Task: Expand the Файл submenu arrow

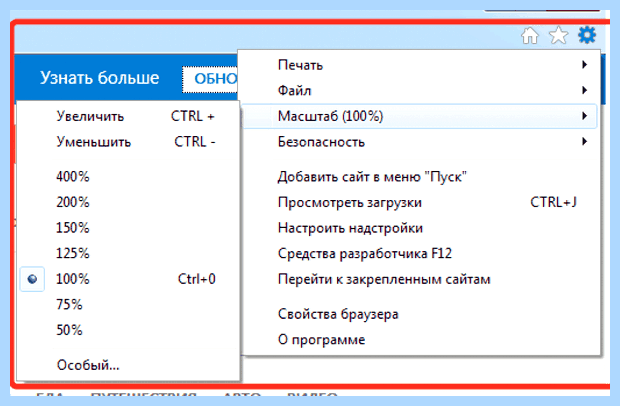Action: [584, 91]
